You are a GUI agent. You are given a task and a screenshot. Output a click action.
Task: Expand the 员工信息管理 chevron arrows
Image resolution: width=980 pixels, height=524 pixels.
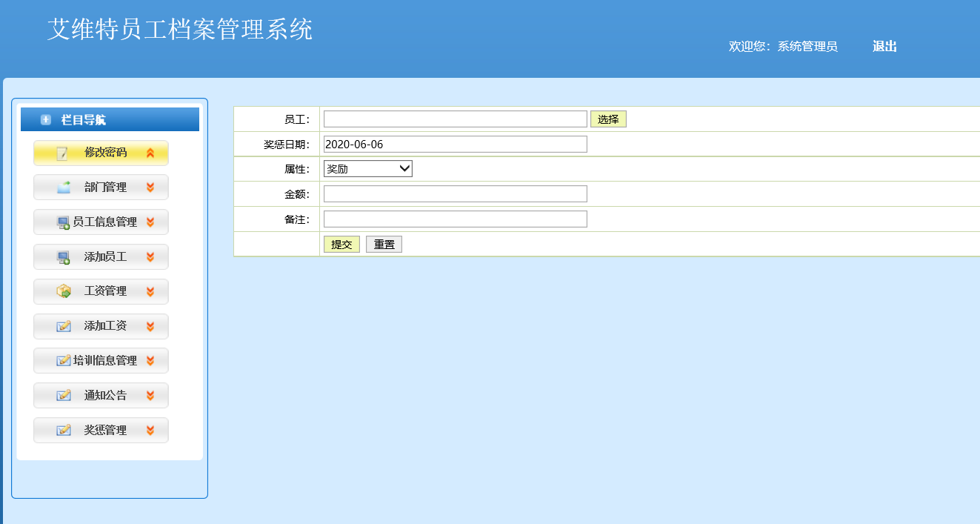[x=150, y=222]
